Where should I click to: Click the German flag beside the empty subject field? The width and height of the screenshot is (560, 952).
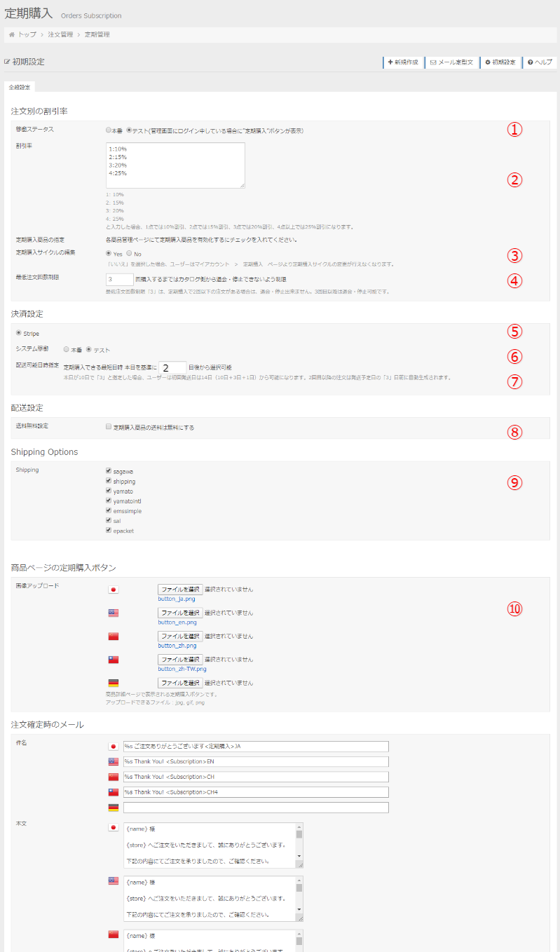click(113, 807)
